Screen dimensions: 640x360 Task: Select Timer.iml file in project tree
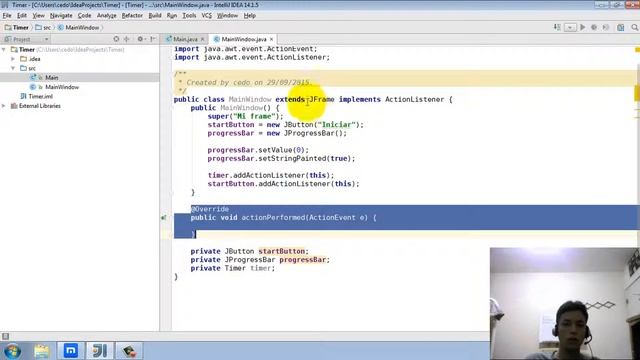click(40, 96)
